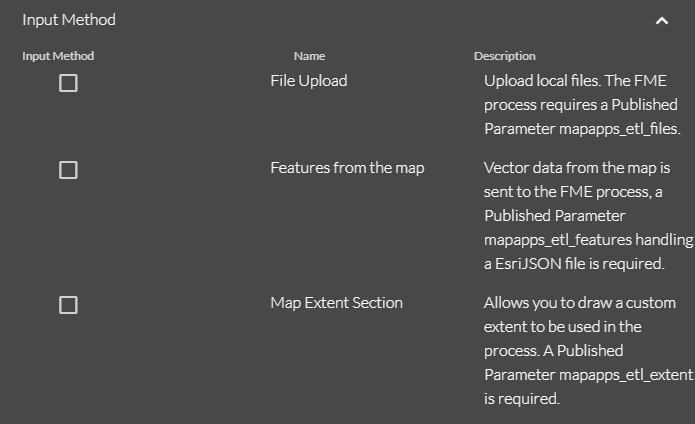
Task: Tick the Map Extent Section checkbox
Action: (x=68, y=305)
